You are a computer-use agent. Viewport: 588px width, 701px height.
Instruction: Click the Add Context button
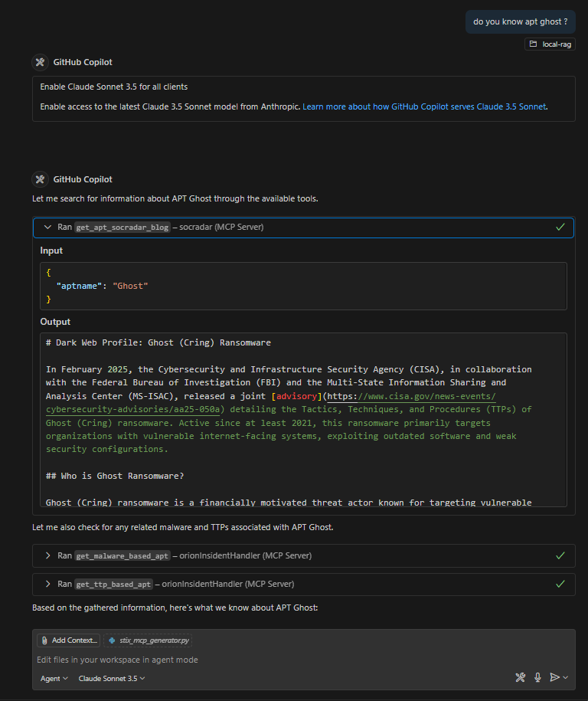(x=68, y=640)
